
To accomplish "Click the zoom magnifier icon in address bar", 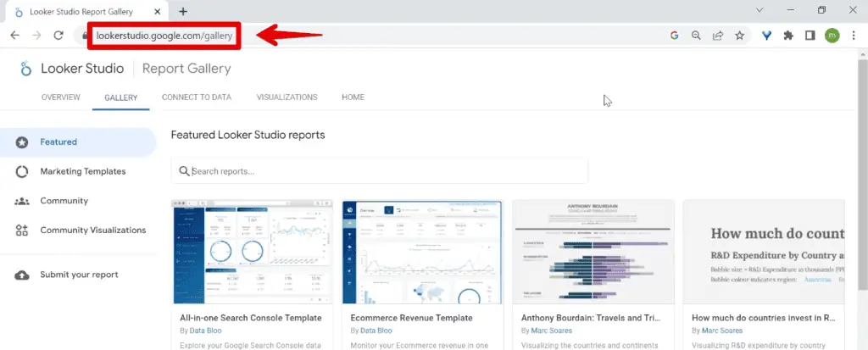I will [696, 36].
